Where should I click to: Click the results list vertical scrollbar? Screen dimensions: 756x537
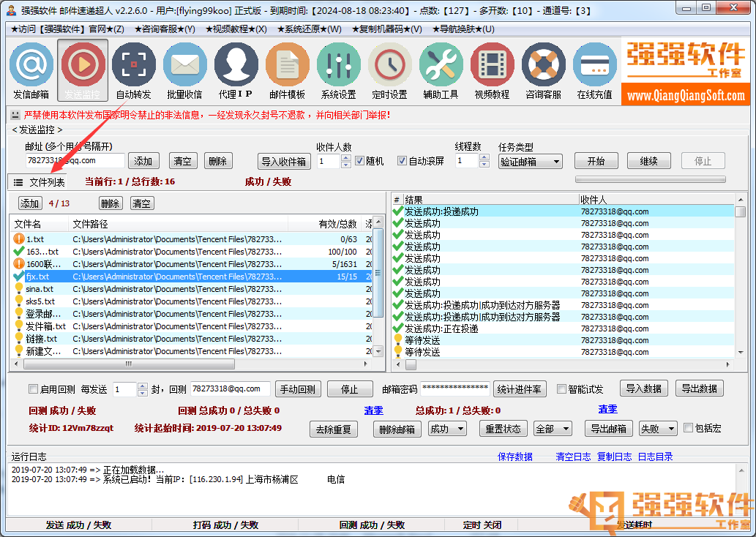coord(741,276)
